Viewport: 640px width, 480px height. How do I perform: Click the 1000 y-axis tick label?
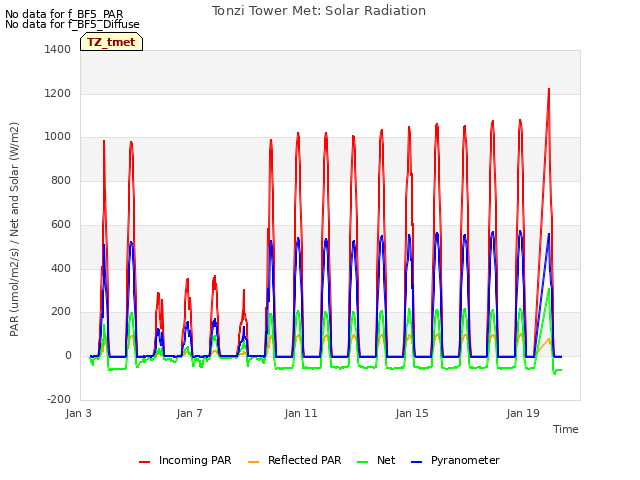tap(58, 137)
